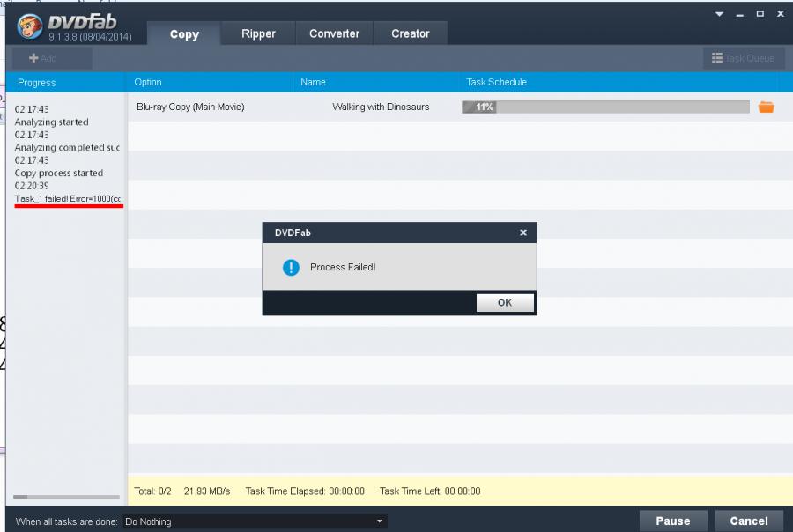793x532 pixels.
Task: Click the Cancel button
Action: 749,521
